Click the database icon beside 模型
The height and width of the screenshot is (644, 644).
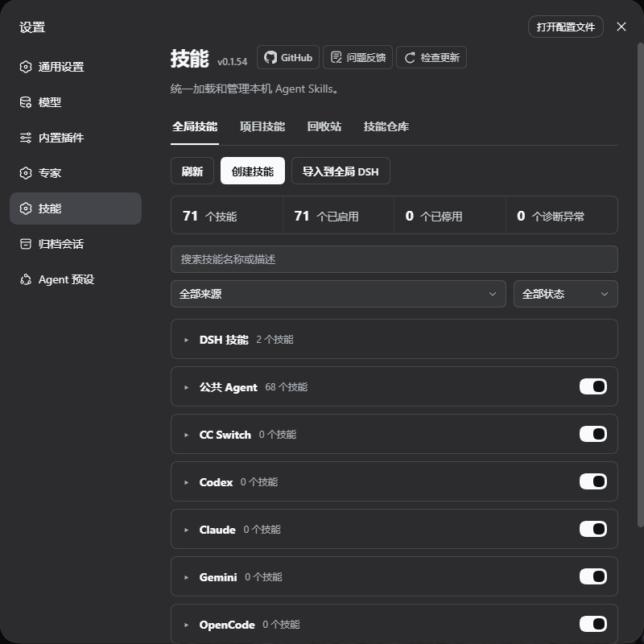[x=26, y=102]
